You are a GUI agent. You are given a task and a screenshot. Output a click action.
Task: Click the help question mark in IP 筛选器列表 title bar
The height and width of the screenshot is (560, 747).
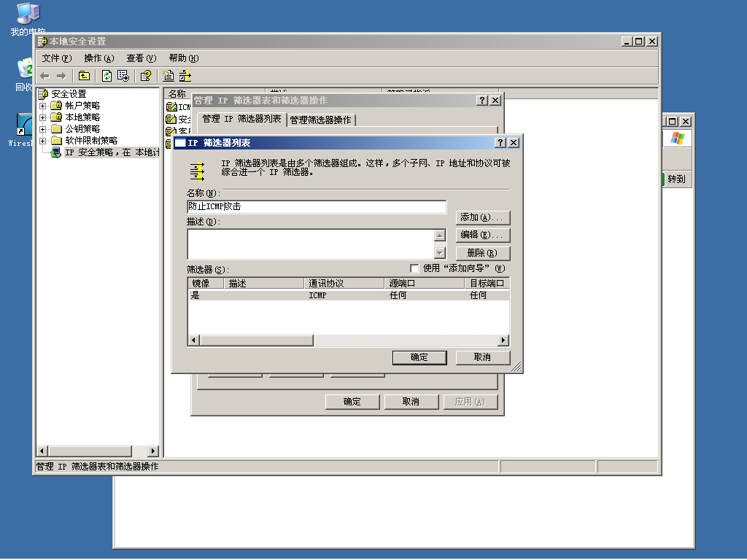coord(500,142)
